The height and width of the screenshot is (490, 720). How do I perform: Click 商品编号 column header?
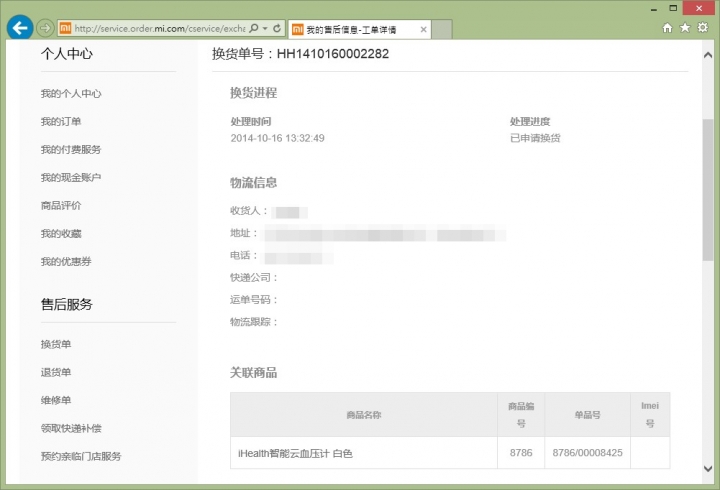pyautogui.click(x=521, y=414)
